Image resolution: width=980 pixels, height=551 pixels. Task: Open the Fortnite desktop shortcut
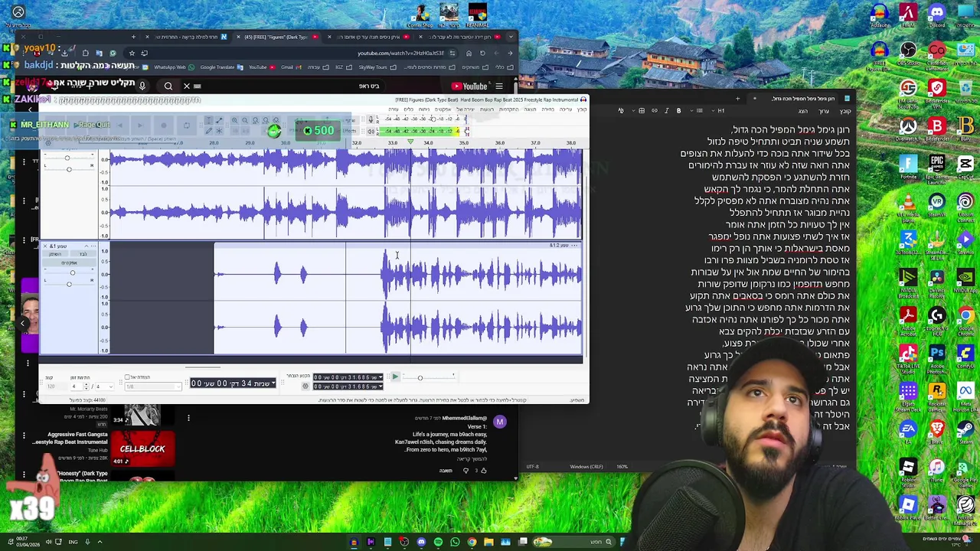909,165
